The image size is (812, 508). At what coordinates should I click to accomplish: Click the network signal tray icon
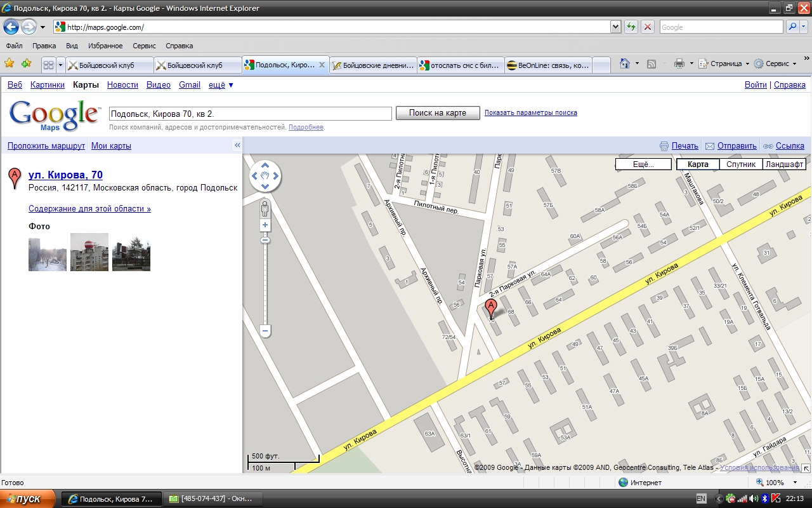tap(742, 499)
